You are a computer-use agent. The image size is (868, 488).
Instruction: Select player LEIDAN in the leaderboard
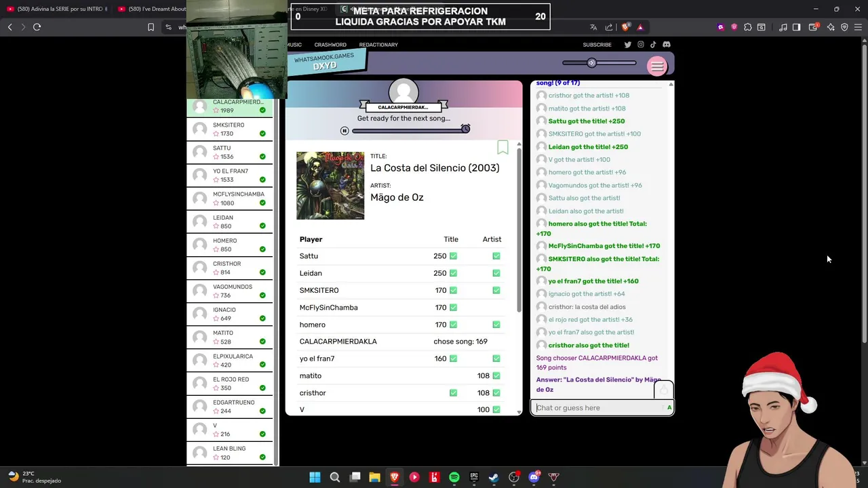coord(230,222)
